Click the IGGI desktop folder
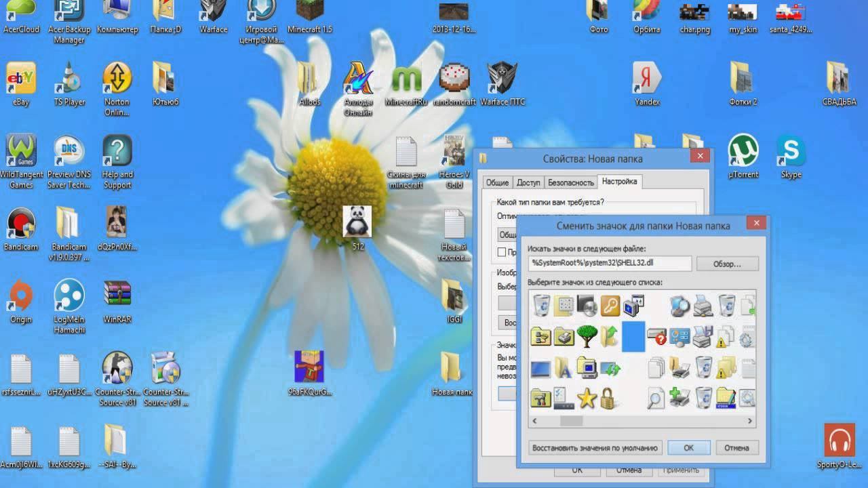The height and width of the screenshot is (488, 868). pyautogui.click(x=454, y=301)
